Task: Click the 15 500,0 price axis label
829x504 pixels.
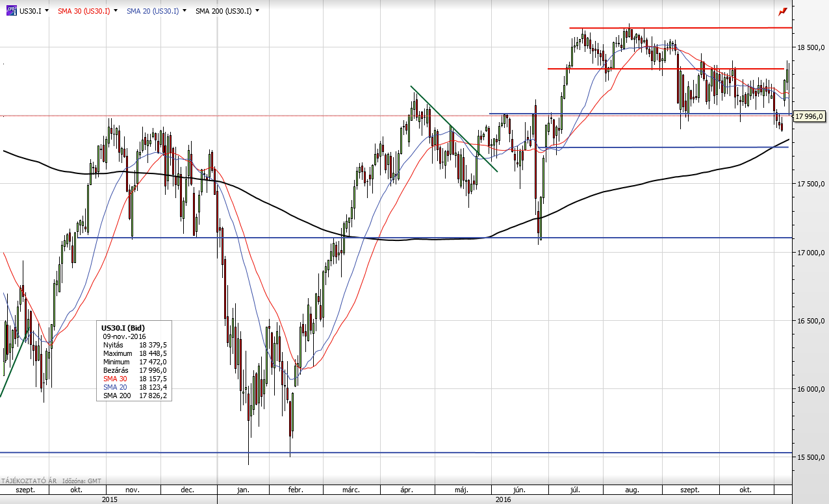Action: (810, 457)
